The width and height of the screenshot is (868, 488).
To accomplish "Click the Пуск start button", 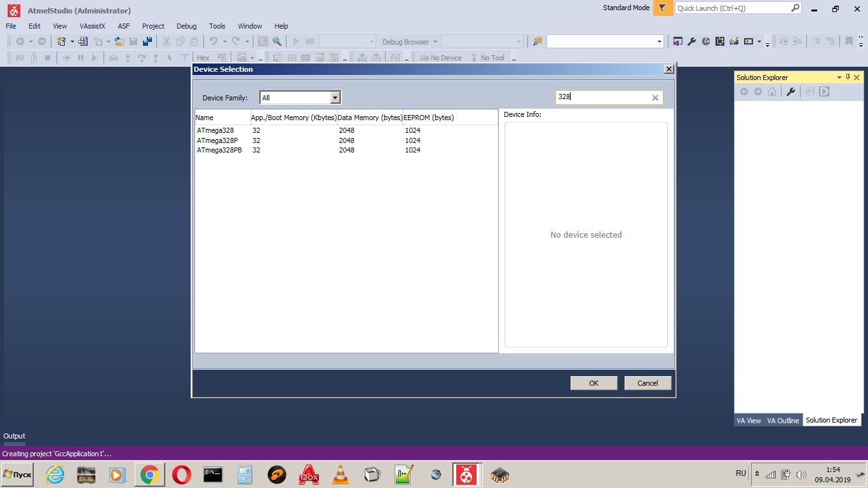I will [x=17, y=475].
